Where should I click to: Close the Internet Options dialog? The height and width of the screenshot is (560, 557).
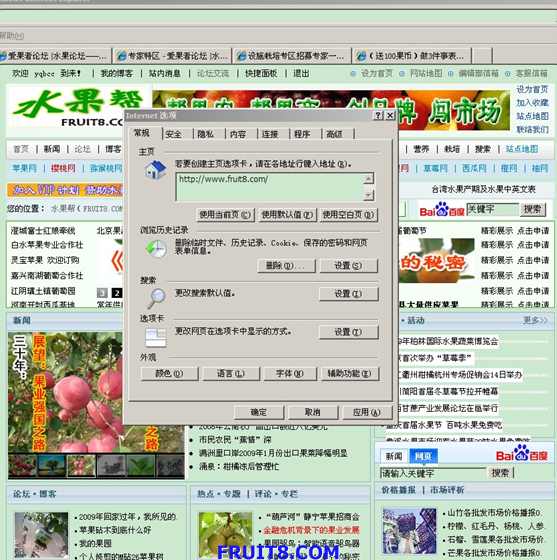pos(390,115)
